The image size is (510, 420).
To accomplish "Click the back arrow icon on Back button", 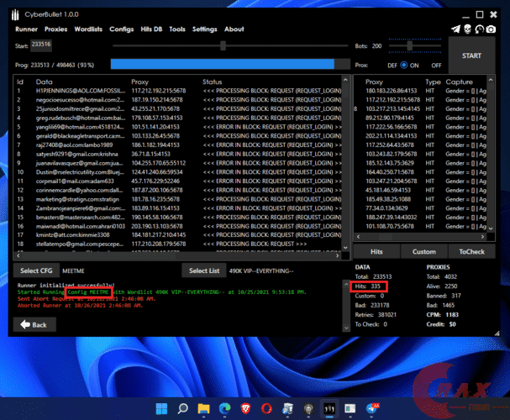I will tap(25, 324).
